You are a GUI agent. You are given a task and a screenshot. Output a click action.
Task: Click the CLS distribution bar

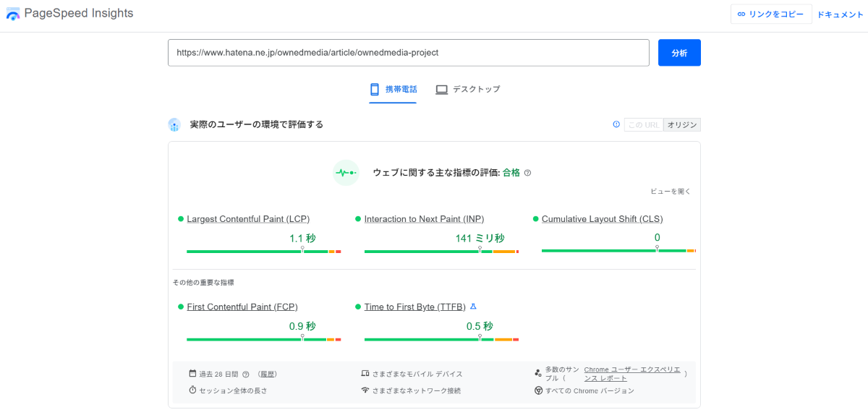click(x=618, y=251)
